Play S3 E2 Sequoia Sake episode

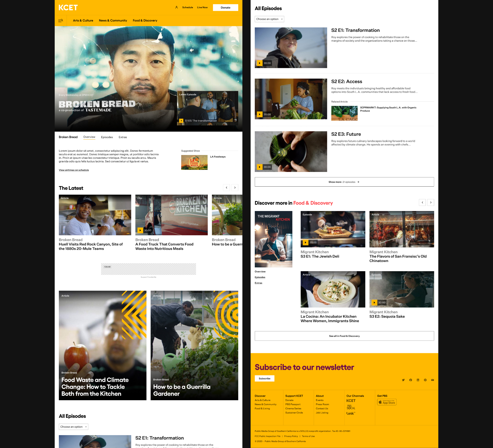point(374,303)
